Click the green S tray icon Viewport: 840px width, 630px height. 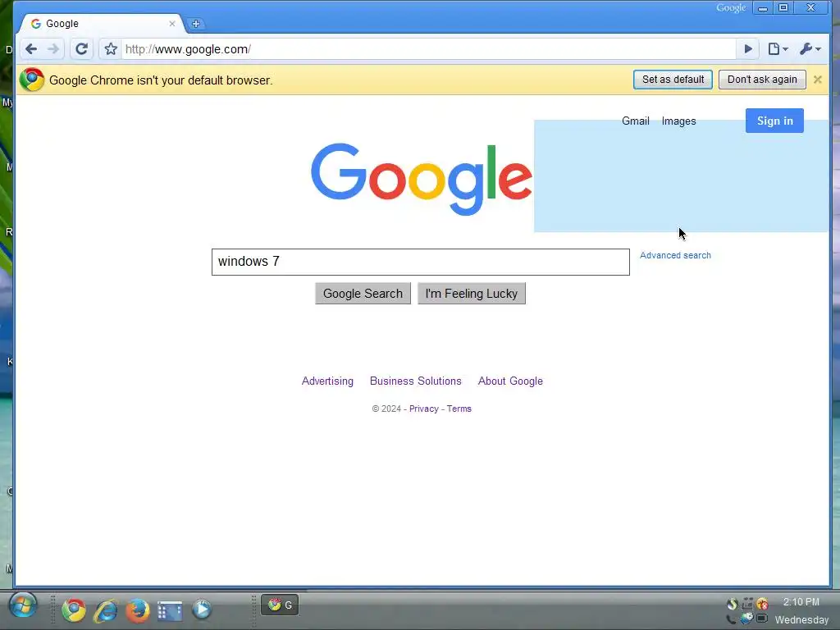pyautogui.click(x=733, y=605)
